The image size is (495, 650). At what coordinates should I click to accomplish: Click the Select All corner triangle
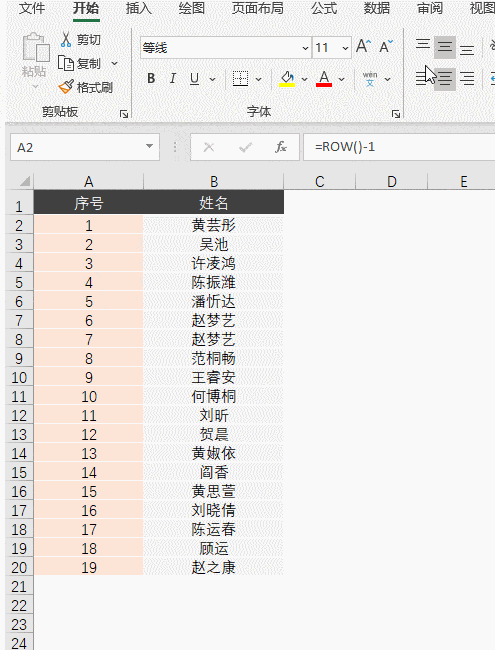[24, 181]
